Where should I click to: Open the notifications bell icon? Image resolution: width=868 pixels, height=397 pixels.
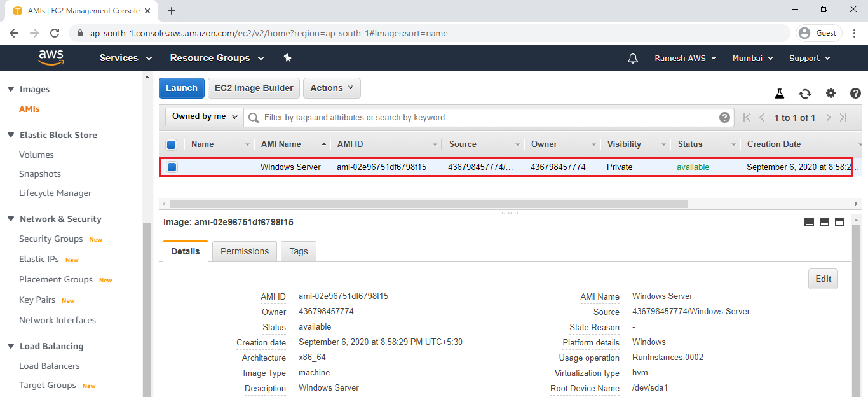pos(632,58)
